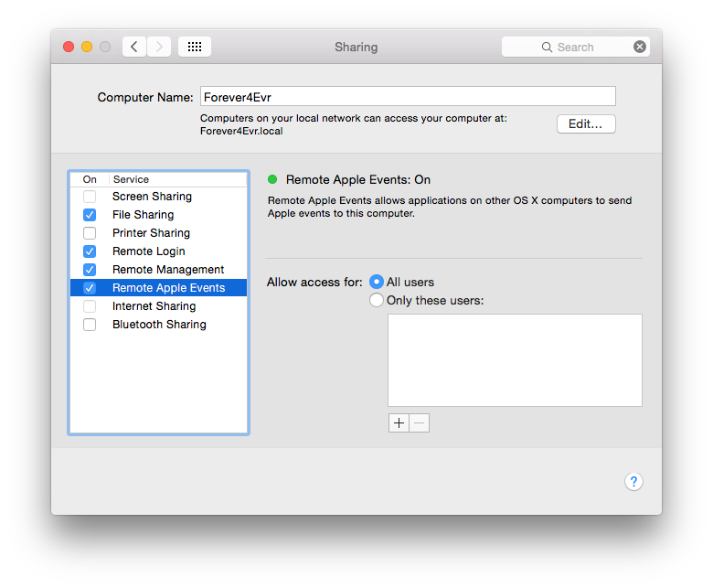The height and width of the screenshot is (588, 713).
Task: Add a user with the plus button
Action: tap(399, 422)
